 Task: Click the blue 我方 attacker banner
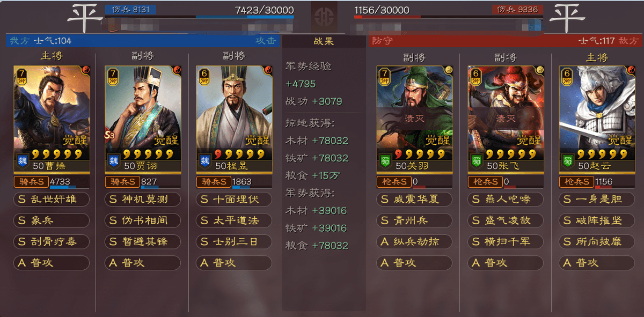pos(143,41)
